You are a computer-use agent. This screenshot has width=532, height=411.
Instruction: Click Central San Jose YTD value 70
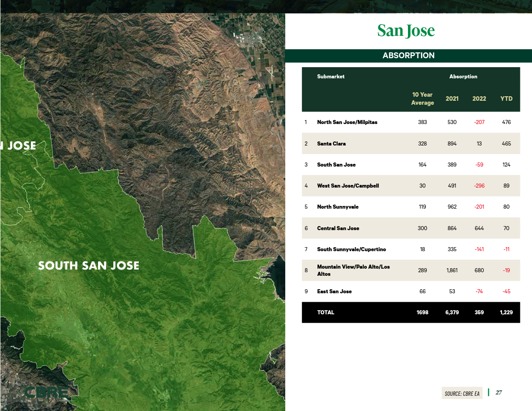[506, 228]
